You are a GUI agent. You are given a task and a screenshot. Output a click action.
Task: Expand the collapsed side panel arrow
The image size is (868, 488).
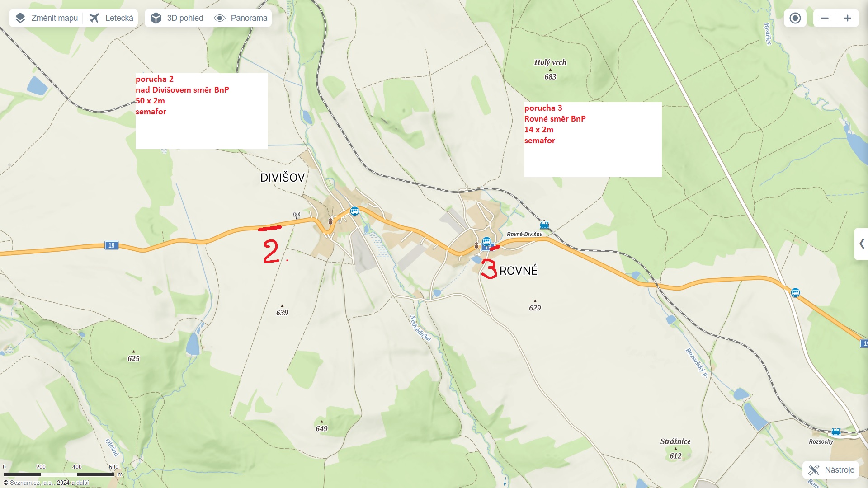point(862,244)
